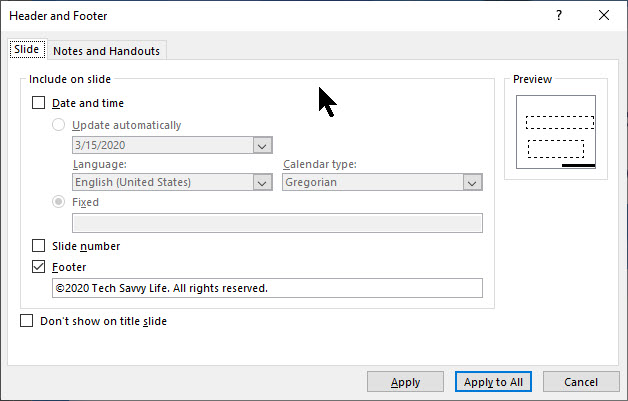Screen dimensions: 628x401
Task: Close the Header and Footer dialog
Action: click(603, 16)
